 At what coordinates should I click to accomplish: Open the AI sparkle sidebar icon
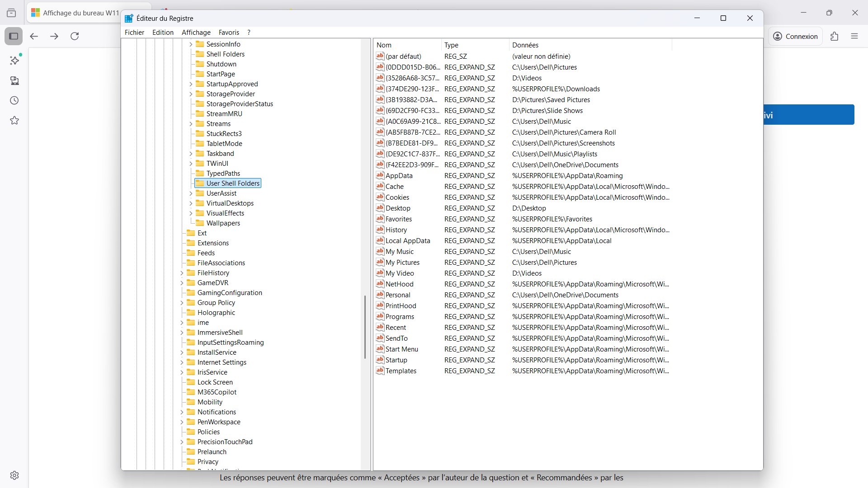pyautogui.click(x=14, y=60)
